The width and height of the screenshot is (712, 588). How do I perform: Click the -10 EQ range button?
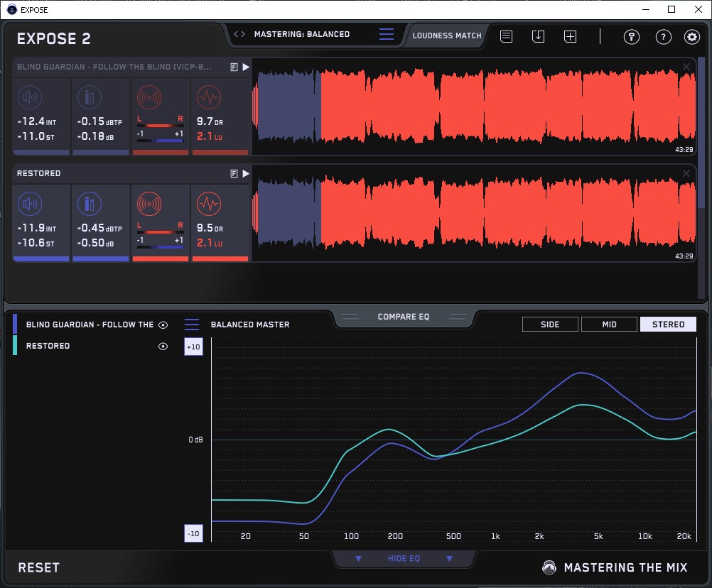193,533
